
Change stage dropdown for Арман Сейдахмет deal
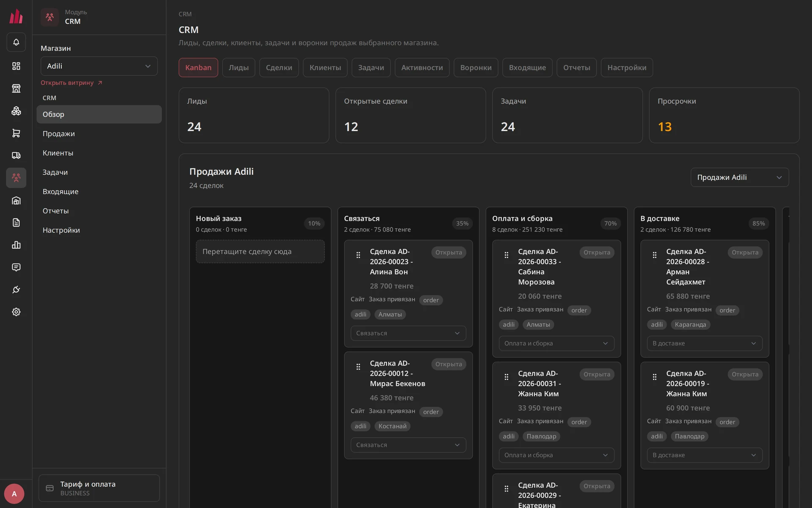pos(705,343)
